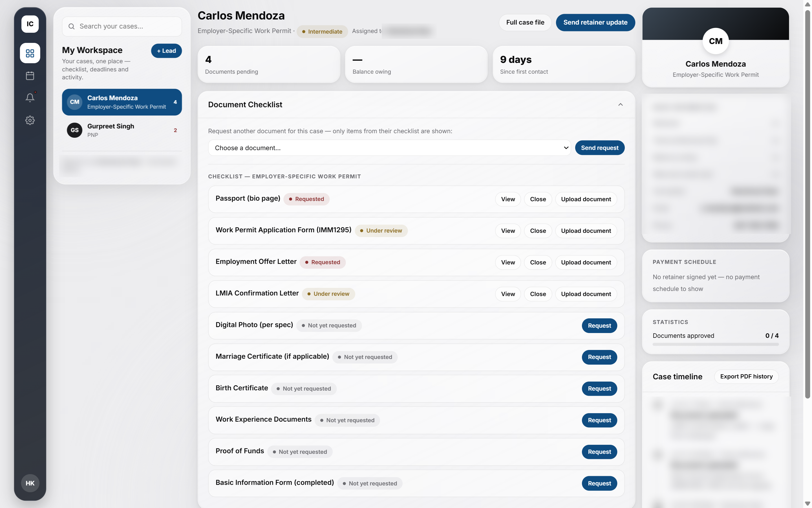
Task: Request Work Experience Documents
Action: pos(599,420)
